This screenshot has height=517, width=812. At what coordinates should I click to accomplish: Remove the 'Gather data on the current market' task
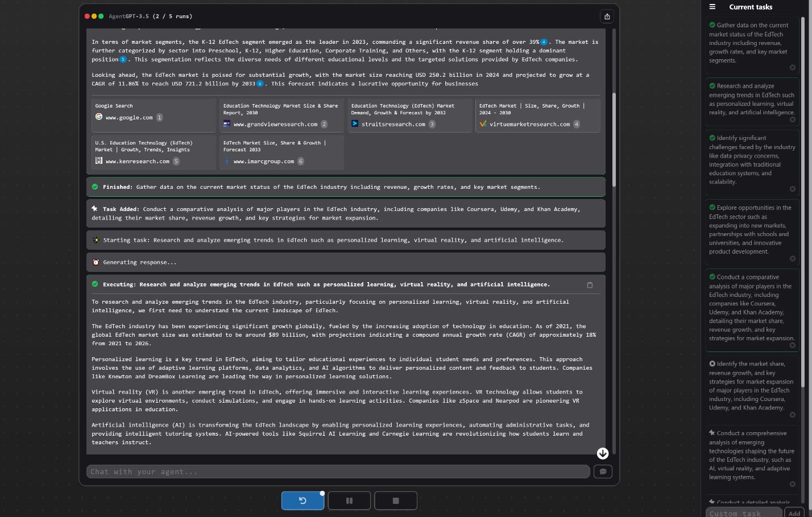point(793,68)
